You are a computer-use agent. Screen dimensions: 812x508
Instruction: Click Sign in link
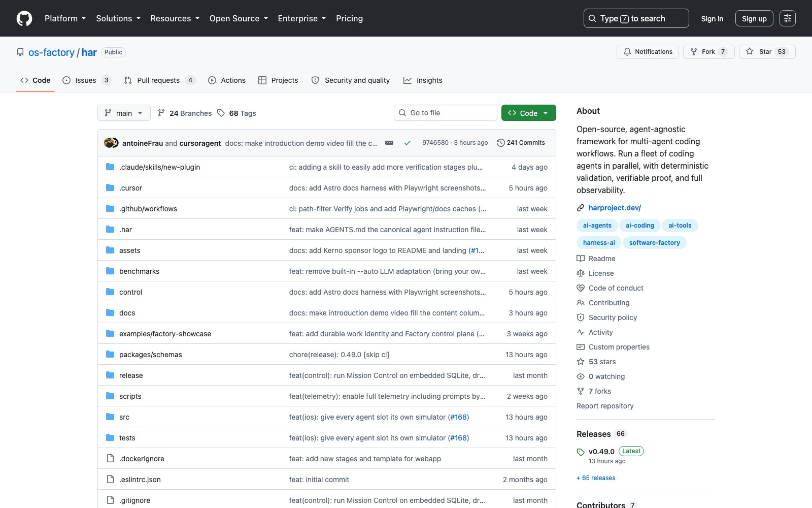click(712, 19)
